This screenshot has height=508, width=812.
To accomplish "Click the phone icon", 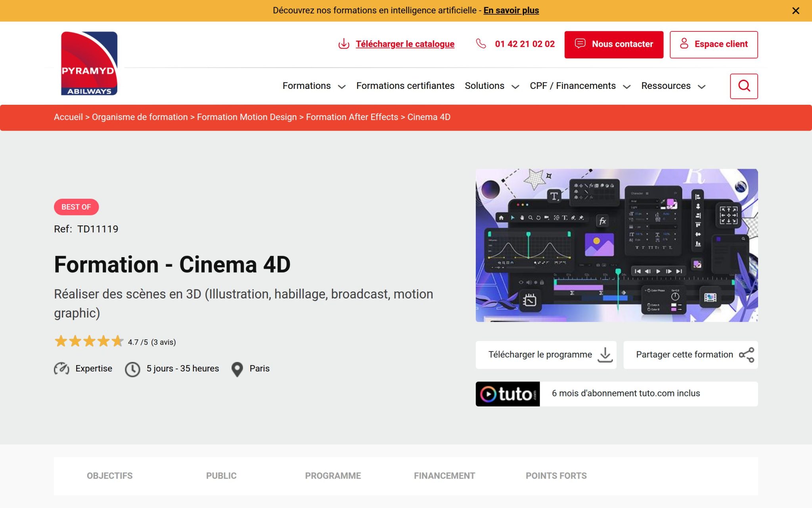I will (x=481, y=44).
